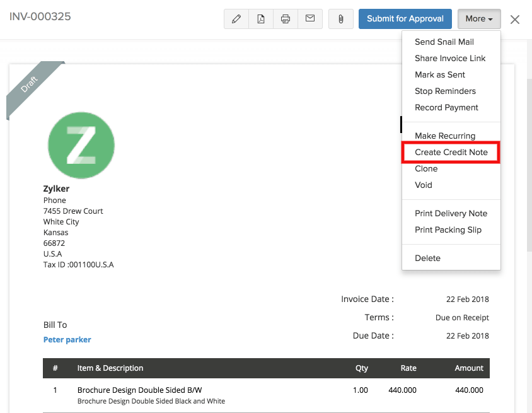Click the printer icon
The height and width of the screenshot is (413, 532).
[x=286, y=19]
